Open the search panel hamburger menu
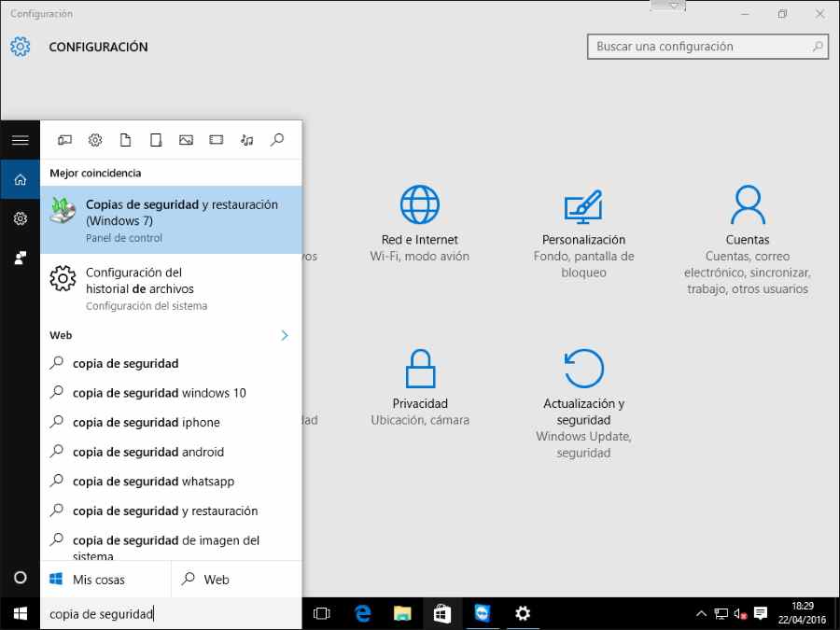The width and height of the screenshot is (840, 630). [x=21, y=140]
